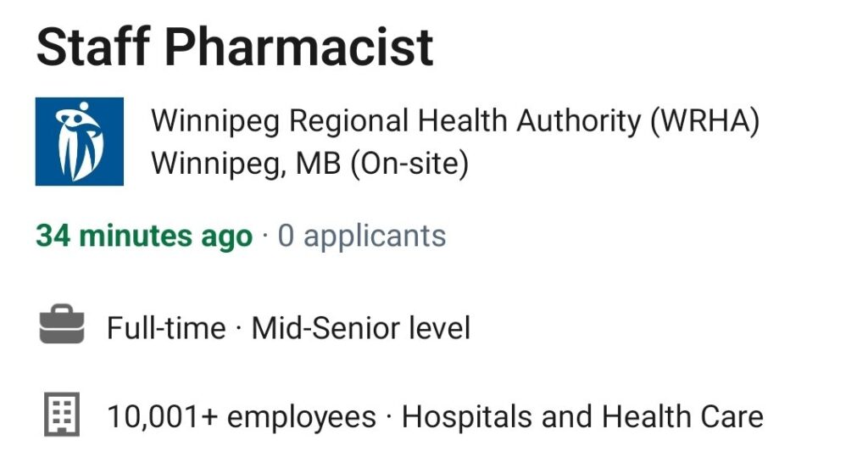Tap the office building company-size icon

pyautogui.click(x=62, y=415)
